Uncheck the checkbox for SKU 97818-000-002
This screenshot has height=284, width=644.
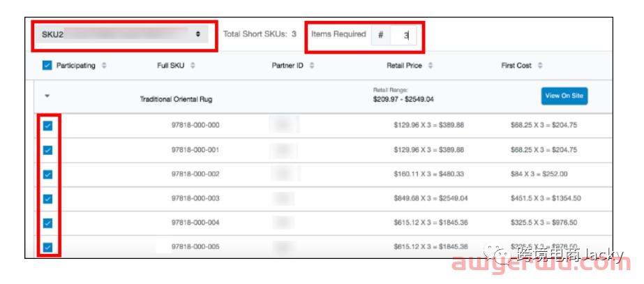coord(47,174)
